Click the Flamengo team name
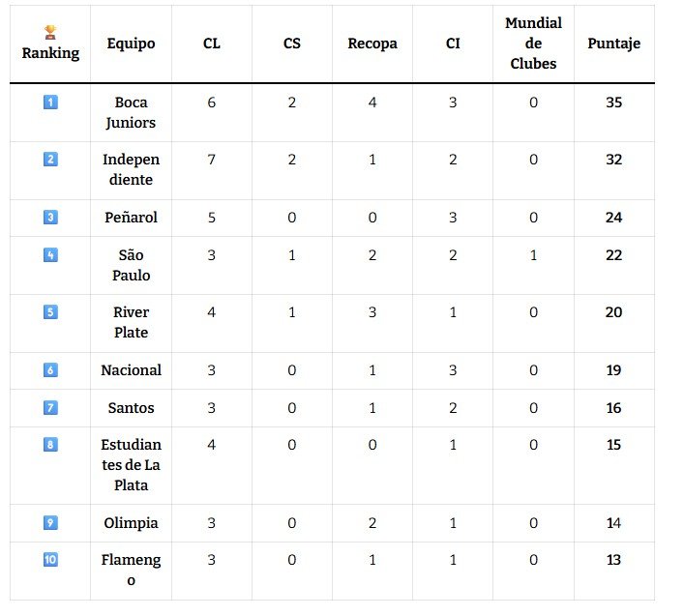This screenshot has height=616, width=684. click(x=131, y=570)
